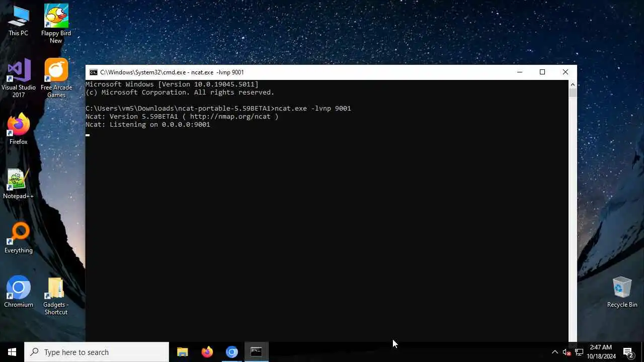Screen dimensions: 644x362
Task: Click the taskbar search box
Action: point(97,352)
